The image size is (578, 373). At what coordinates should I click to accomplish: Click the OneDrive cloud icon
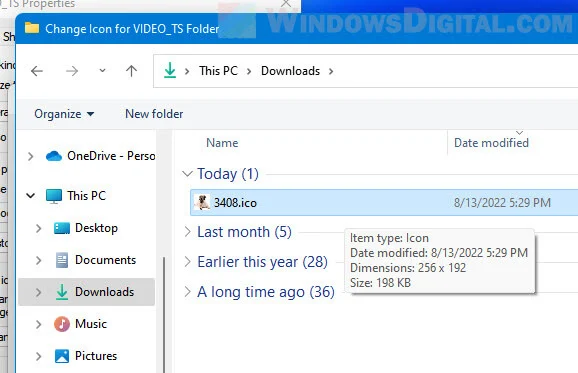54,156
